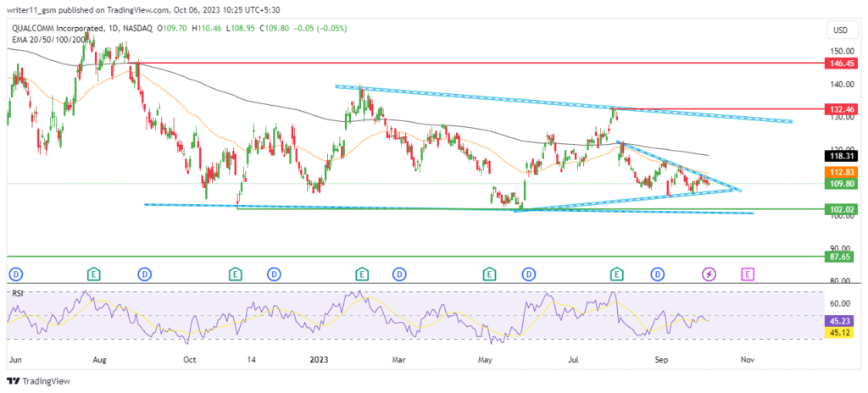Click the yellow 45.12 RSI average label
The height and width of the screenshot is (393, 868).
point(840,331)
